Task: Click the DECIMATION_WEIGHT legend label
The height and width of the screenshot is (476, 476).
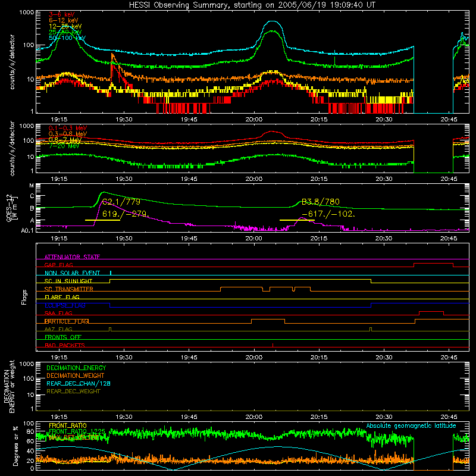Action: (76, 375)
